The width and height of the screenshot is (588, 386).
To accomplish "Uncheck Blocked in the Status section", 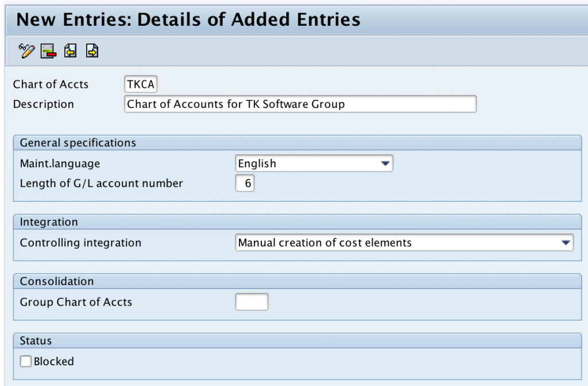I will 25,361.
